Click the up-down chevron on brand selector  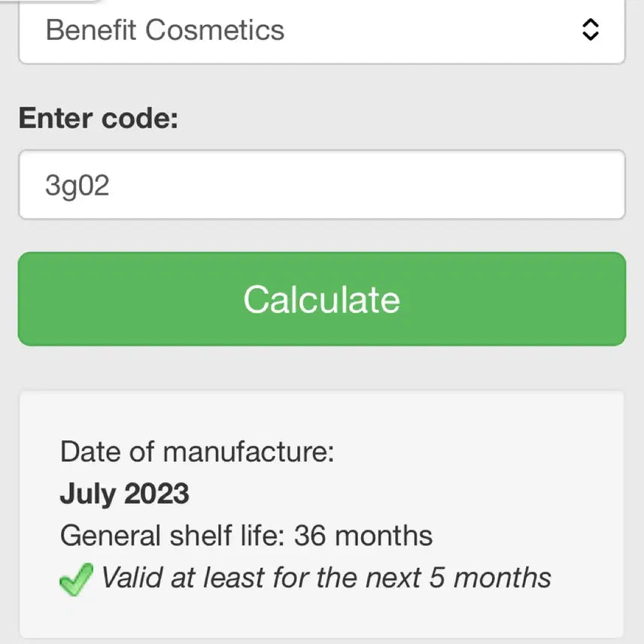(x=591, y=30)
